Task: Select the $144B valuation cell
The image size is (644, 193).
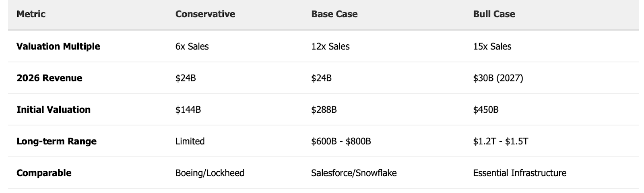Action: coord(188,110)
